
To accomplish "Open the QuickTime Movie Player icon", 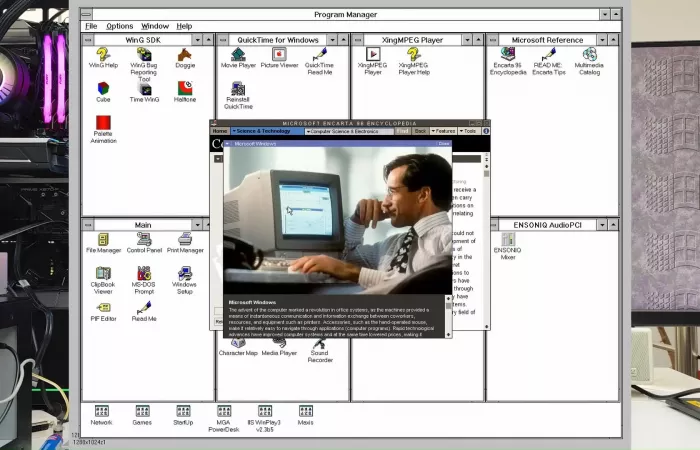I will 237,54.
